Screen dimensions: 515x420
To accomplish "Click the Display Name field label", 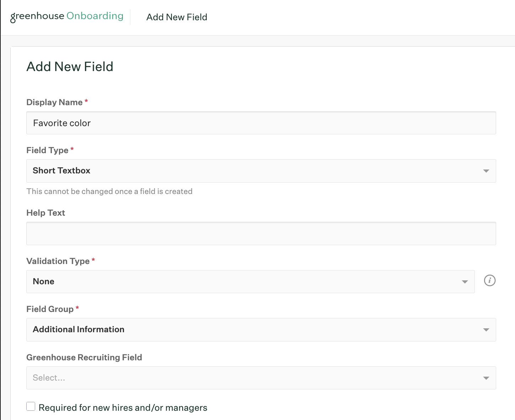I will pos(54,102).
